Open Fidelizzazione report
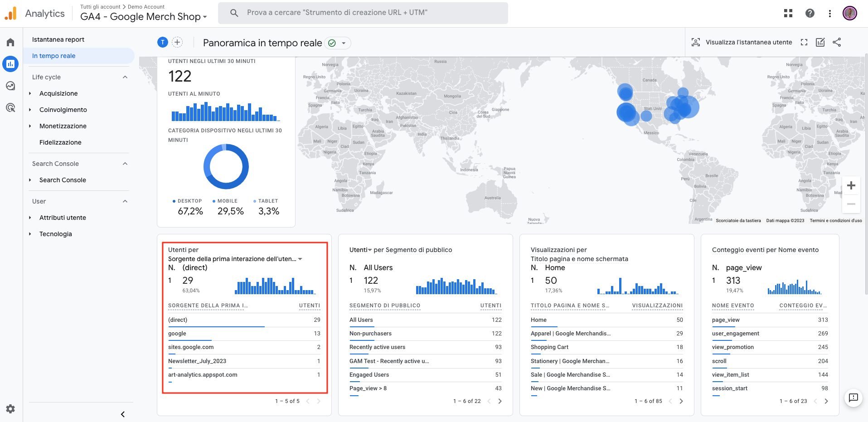Screen dimensions: 868x422 [x=60, y=142]
